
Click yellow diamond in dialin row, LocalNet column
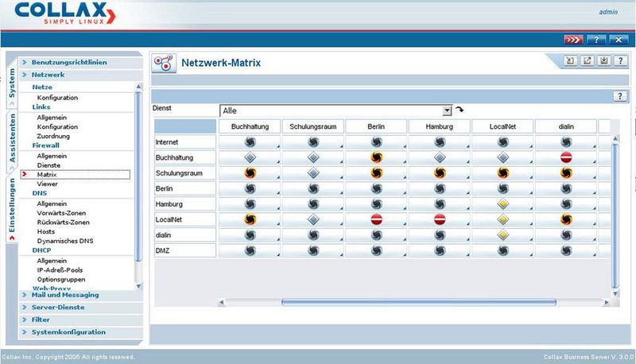click(x=503, y=234)
